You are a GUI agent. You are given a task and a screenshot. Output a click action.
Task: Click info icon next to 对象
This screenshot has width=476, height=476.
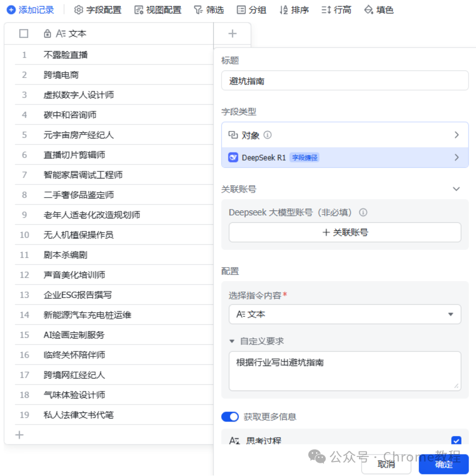pyautogui.click(x=267, y=135)
